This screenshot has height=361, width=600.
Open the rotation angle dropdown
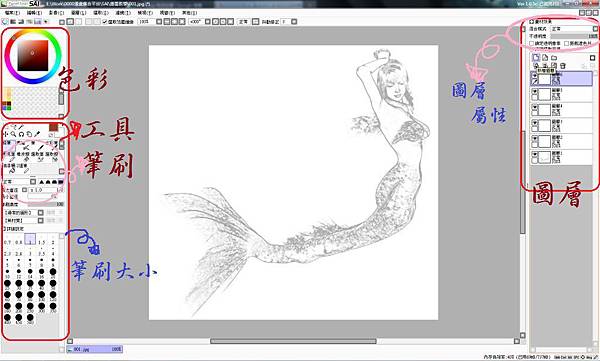(x=208, y=22)
